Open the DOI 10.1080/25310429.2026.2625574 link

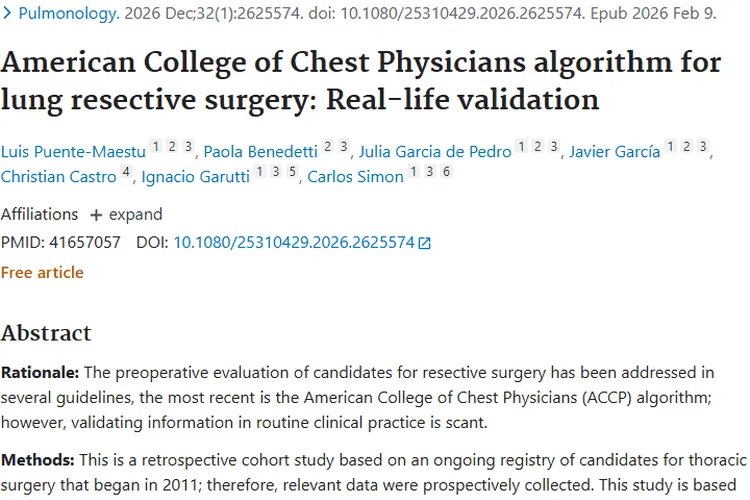(294, 242)
